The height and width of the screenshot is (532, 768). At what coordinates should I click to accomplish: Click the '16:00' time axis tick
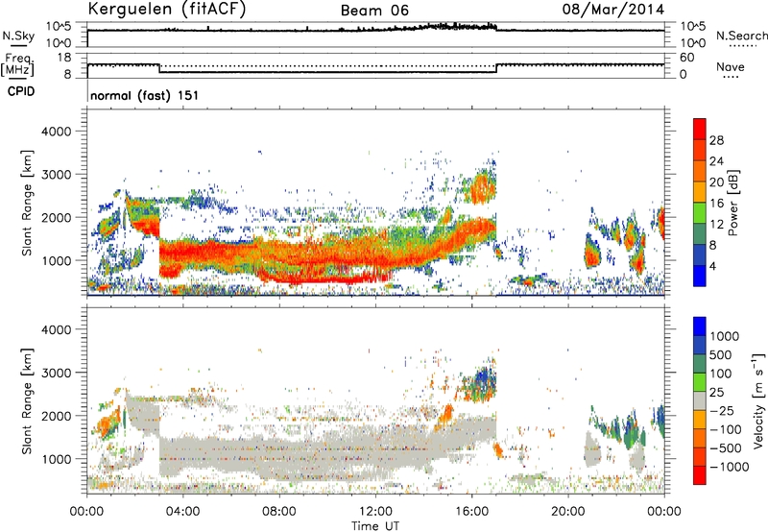(x=471, y=512)
